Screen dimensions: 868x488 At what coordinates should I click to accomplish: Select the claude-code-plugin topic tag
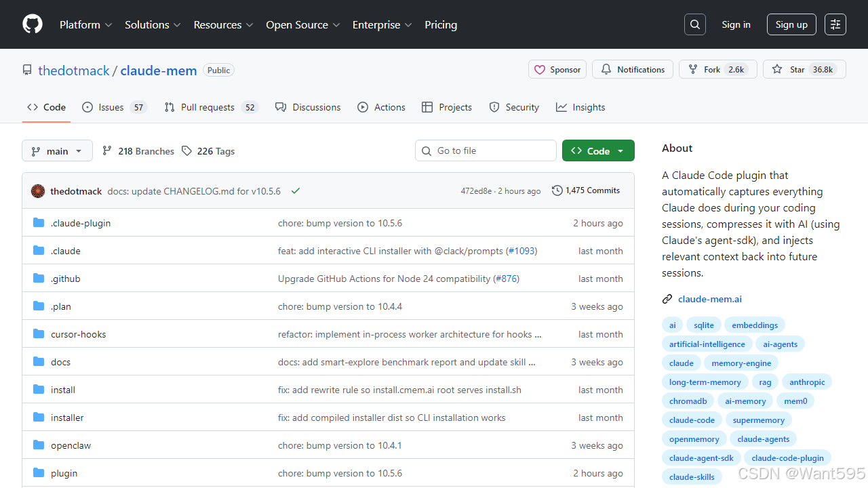[x=788, y=458]
